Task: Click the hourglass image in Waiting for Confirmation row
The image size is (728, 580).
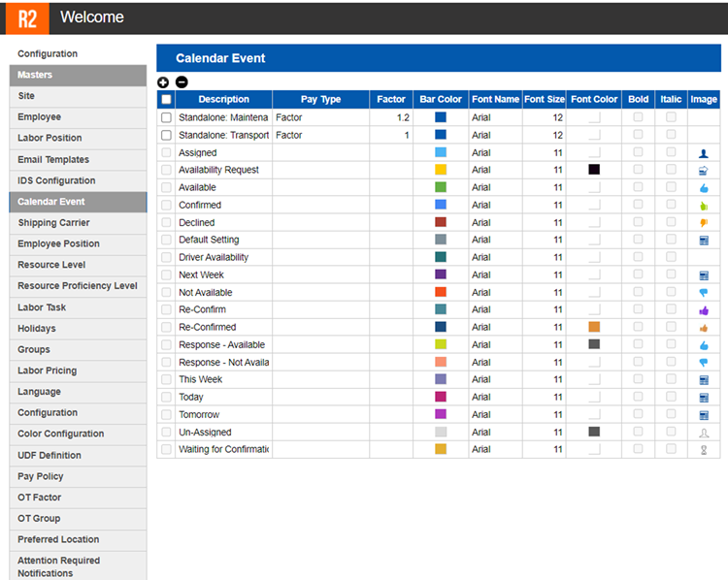Action: (x=704, y=450)
